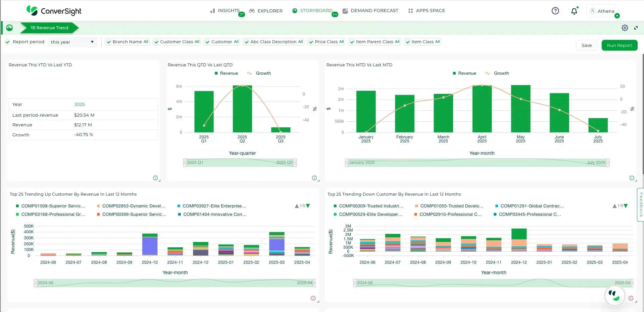Go to next legend page in Trending Up chart
The image size is (644, 312).
pos(308,206)
